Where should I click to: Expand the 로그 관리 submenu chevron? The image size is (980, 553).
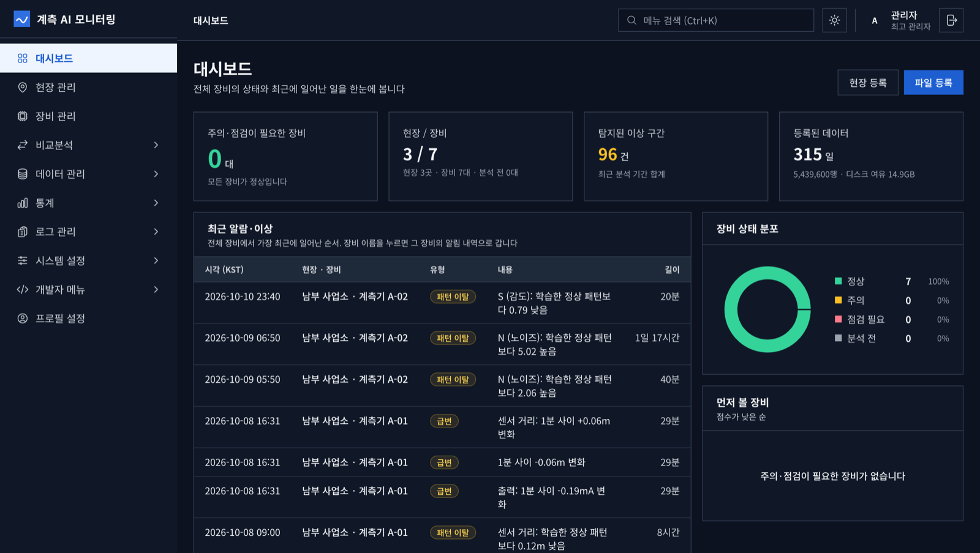pos(156,231)
